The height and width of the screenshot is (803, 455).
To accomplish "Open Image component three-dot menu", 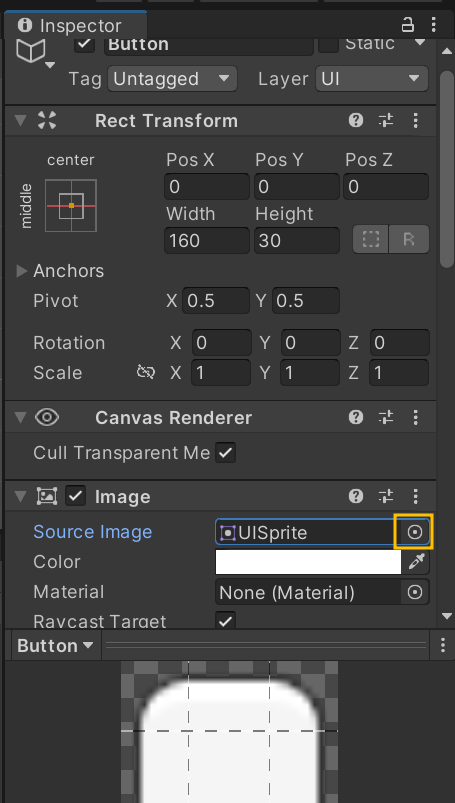I will point(416,496).
